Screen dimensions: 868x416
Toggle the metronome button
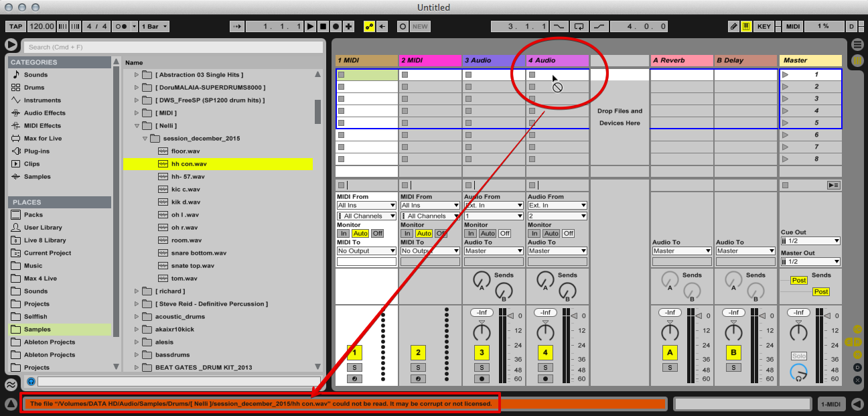[x=121, y=27]
